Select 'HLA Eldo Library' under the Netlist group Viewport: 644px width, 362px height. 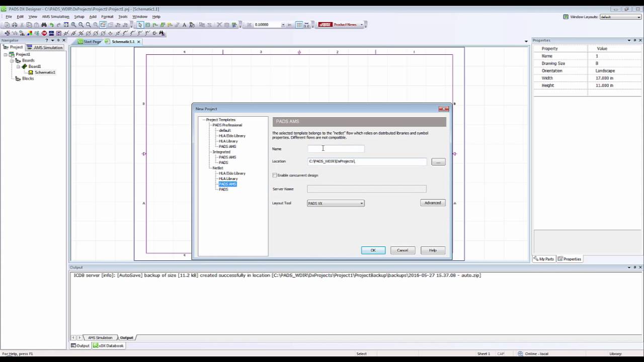(232, 173)
